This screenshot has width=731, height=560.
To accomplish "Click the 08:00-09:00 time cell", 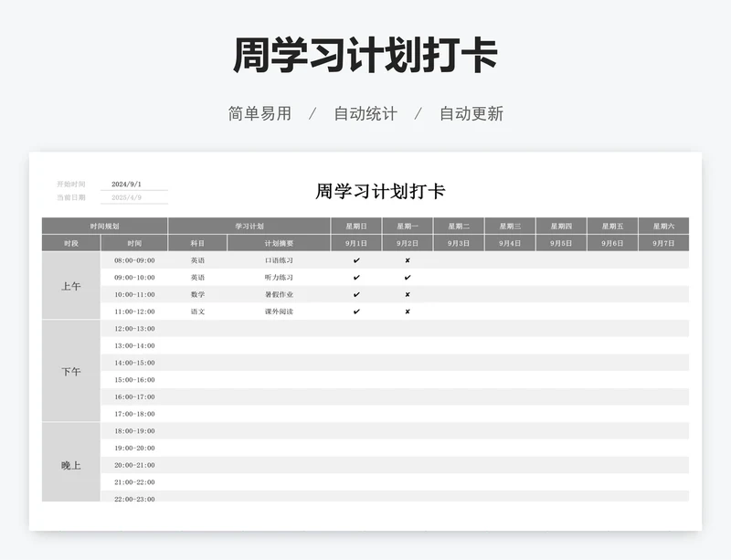I will point(134,260).
